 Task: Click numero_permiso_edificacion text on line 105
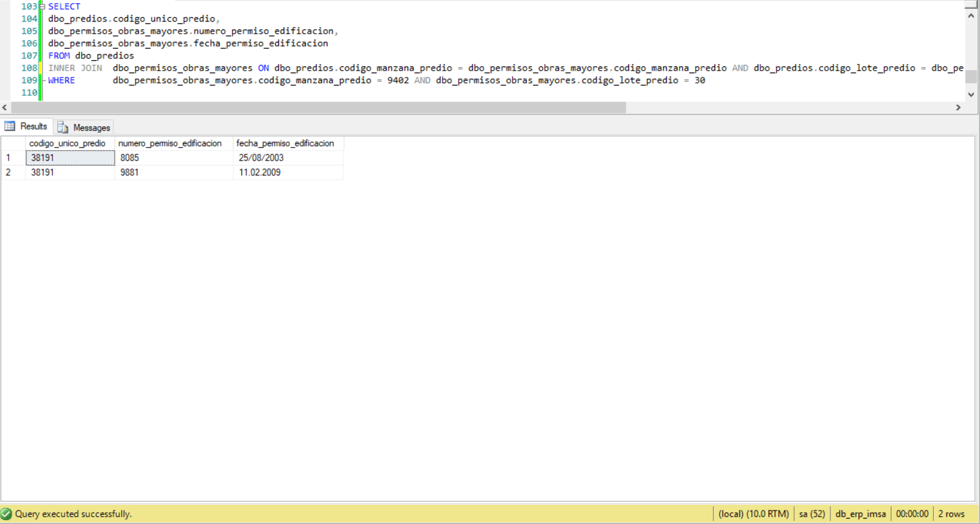point(263,31)
